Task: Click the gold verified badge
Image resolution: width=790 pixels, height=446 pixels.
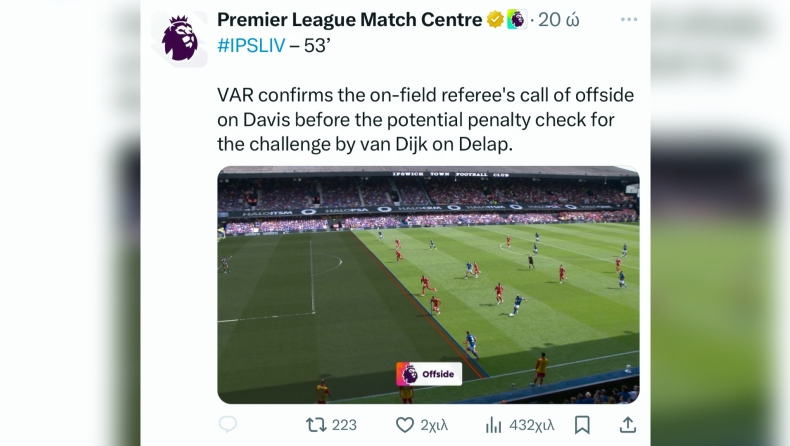Action: (495, 20)
